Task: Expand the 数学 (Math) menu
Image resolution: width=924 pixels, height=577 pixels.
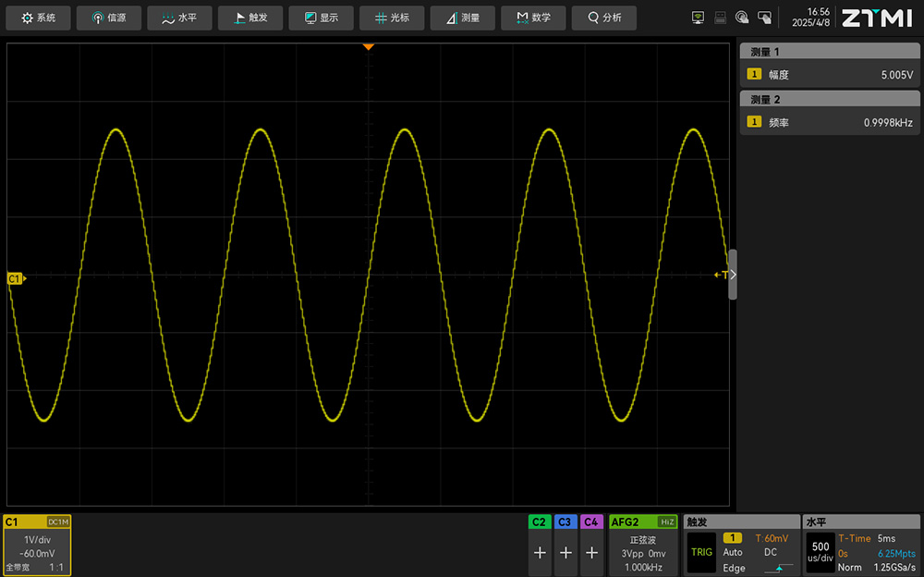Action: [x=533, y=18]
